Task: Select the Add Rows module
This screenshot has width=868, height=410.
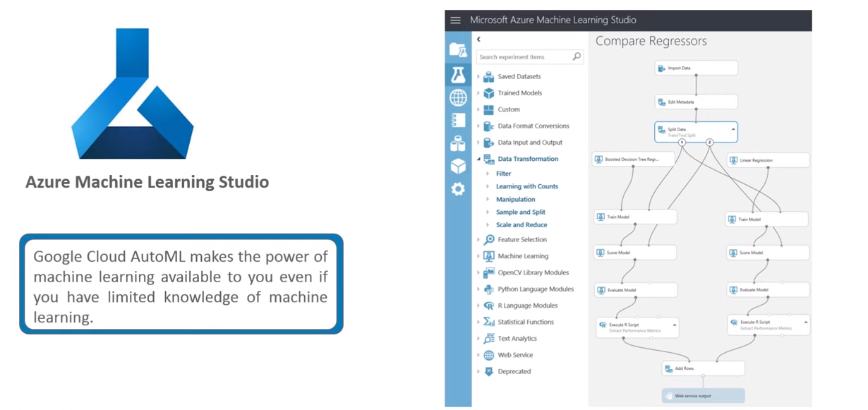Action: point(704,368)
